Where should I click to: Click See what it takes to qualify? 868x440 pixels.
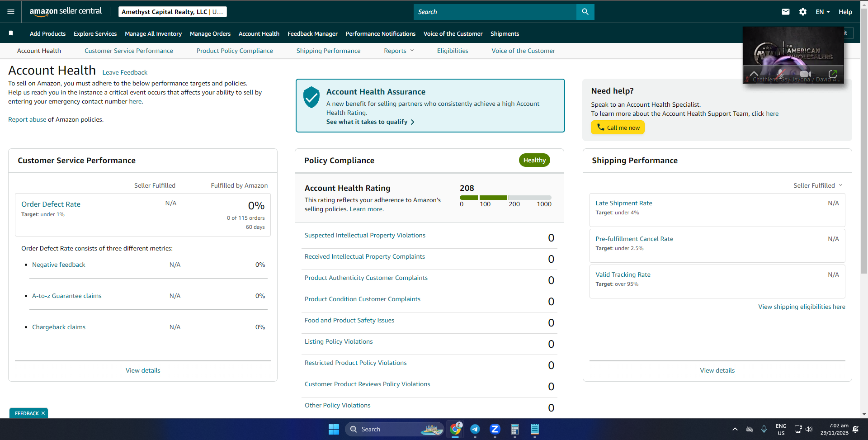click(370, 122)
